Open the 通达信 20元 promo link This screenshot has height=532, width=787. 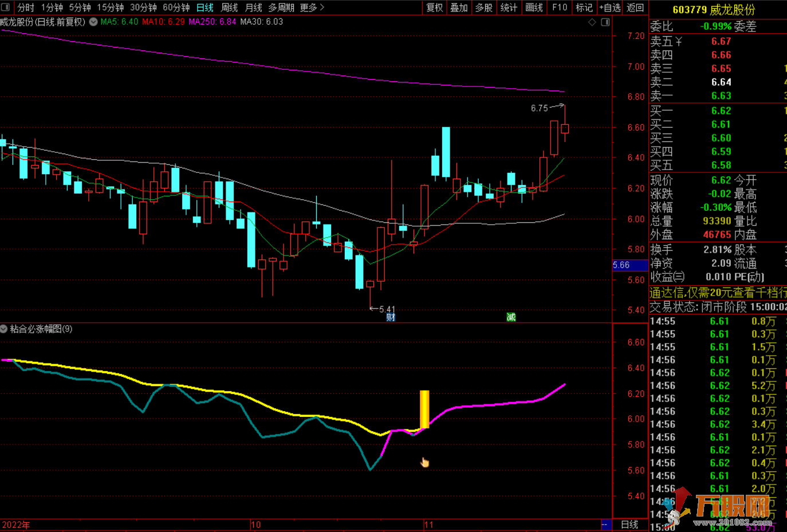pyautogui.click(x=718, y=293)
